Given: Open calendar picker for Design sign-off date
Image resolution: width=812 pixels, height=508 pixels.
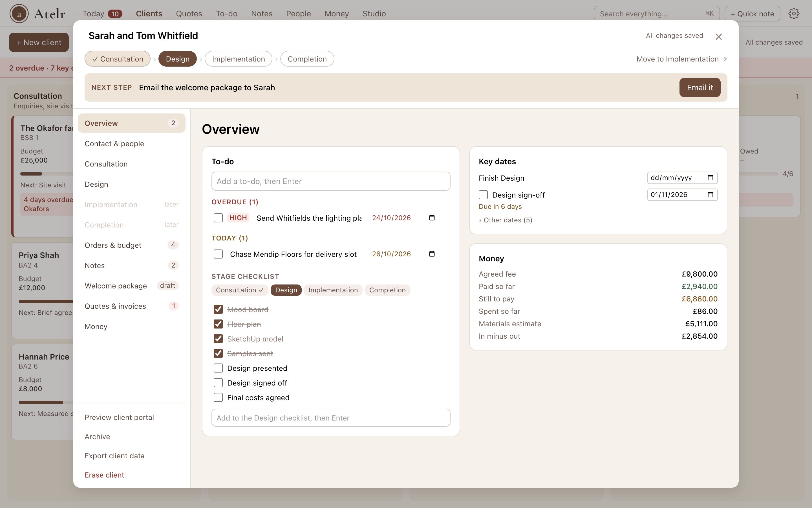Looking at the screenshot, I should click(x=710, y=194).
